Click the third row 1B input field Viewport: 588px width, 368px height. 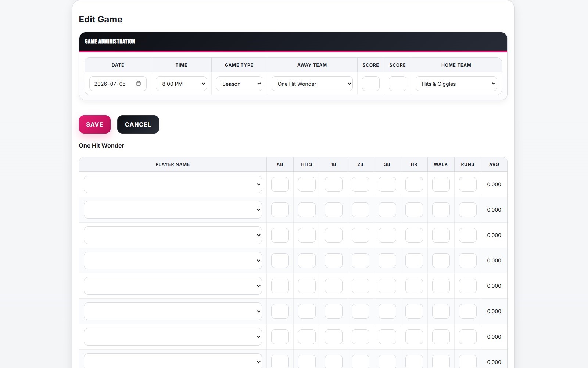point(334,235)
